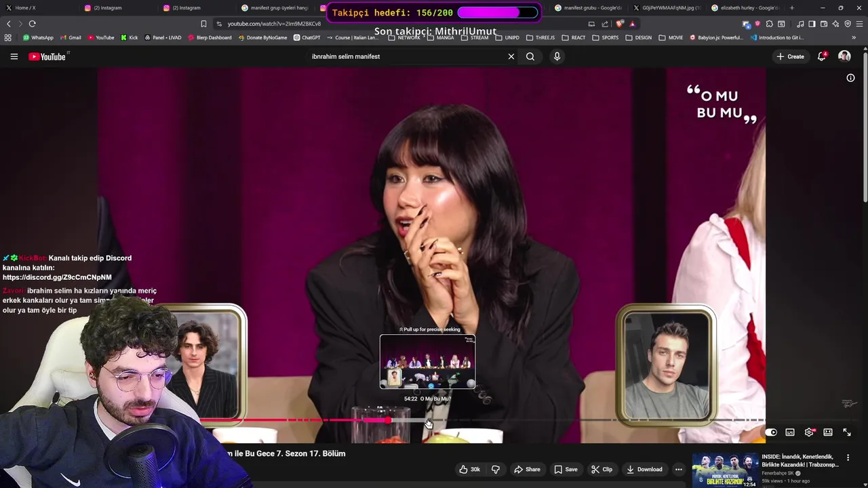Expand the THREEJS bookmarks folder

(x=540, y=37)
